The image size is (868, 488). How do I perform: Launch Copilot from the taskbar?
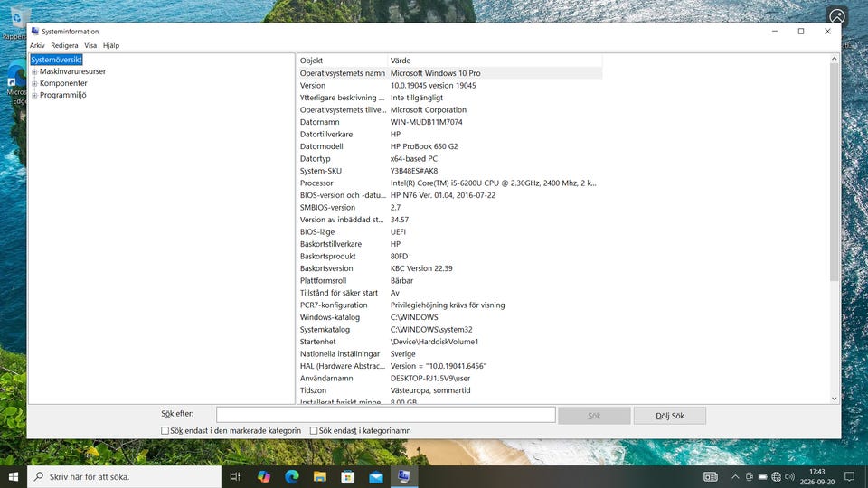pos(263,476)
